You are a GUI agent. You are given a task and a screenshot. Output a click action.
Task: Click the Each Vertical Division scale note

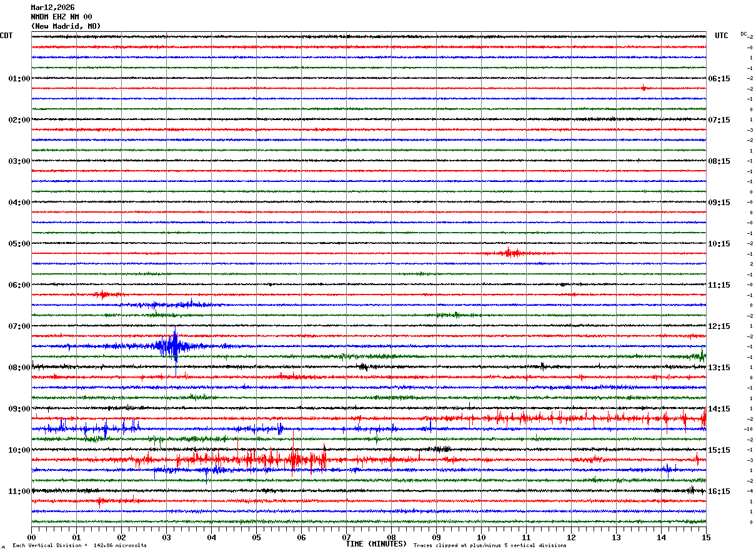point(79,546)
